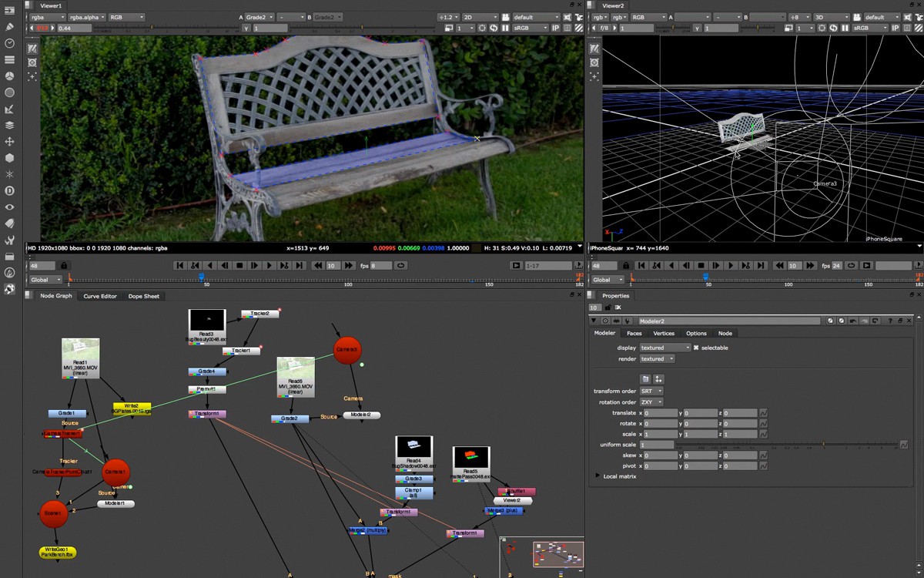Open the display textured dropdown
Image resolution: width=924 pixels, height=578 pixels.
(x=665, y=348)
